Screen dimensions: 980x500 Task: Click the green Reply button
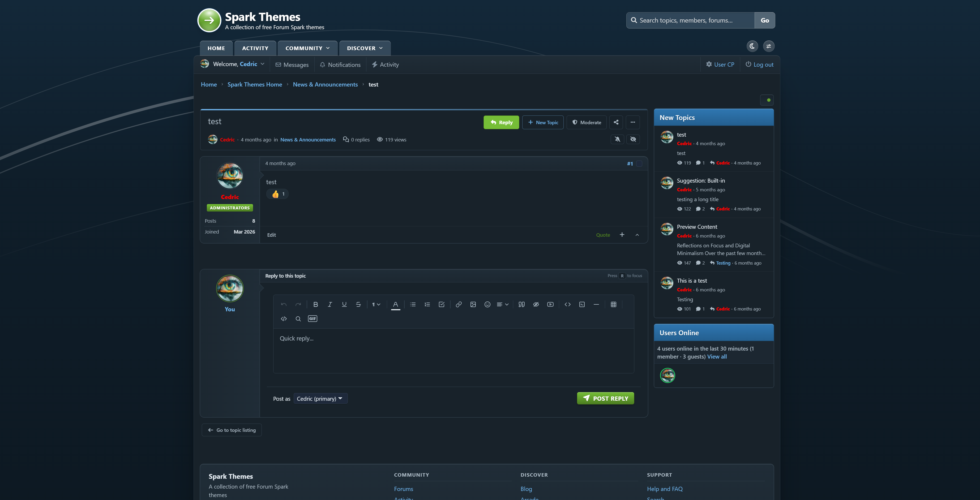[501, 122]
